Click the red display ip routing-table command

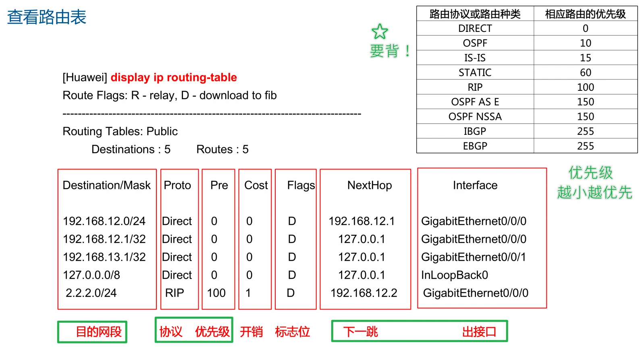point(174,77)
